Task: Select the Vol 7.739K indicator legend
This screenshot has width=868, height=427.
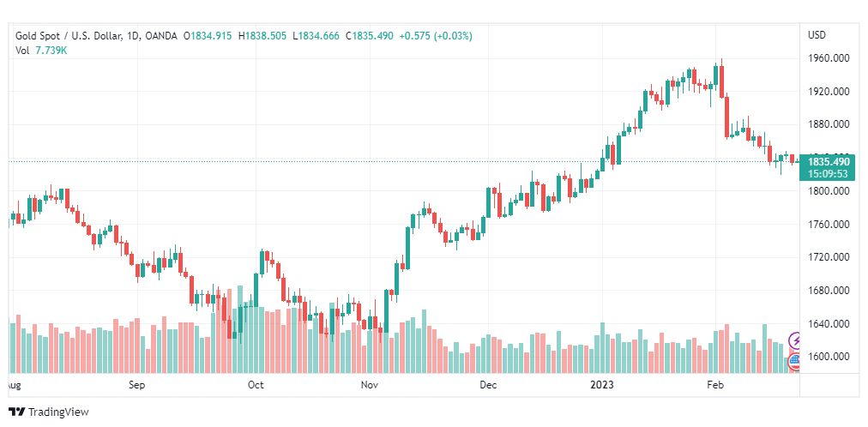Action: tap(40, 51)
